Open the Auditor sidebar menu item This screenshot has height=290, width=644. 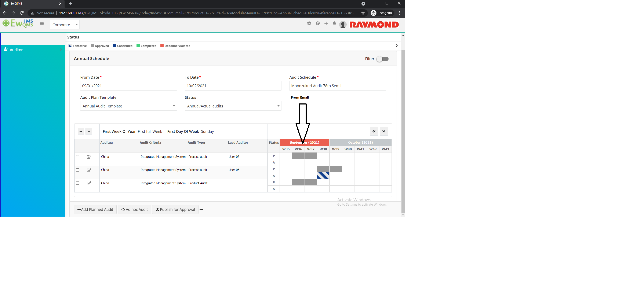(x=33, y=50)
